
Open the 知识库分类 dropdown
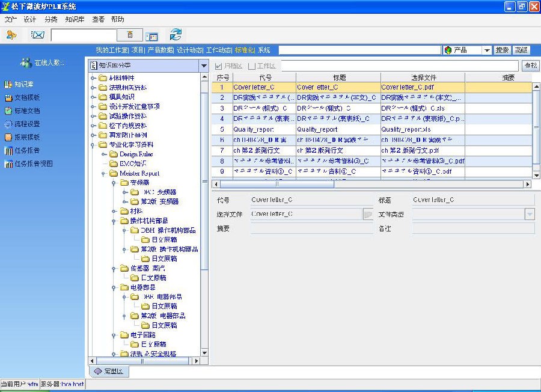click(204, 65)
